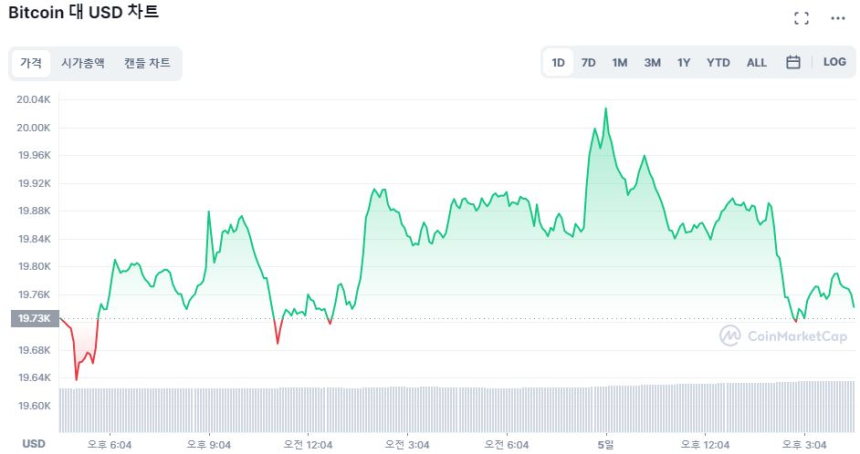The image size is (860, 454).
Task: Open the 캔들 차트 tab
Action: pyautogui.click(x=147, y=63)
